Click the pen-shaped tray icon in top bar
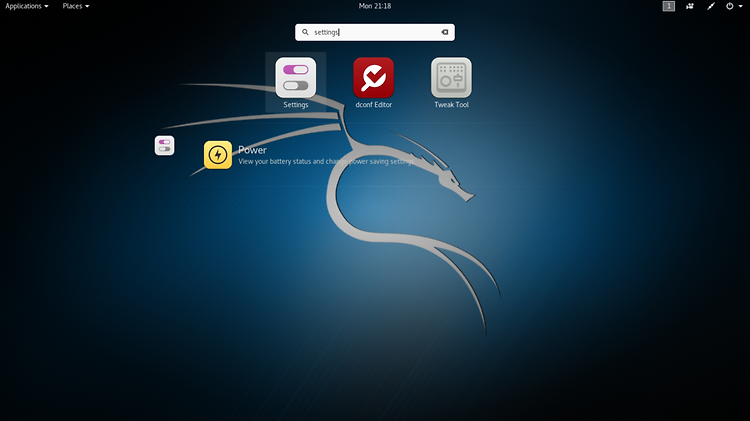750x421 pixels. (711, 6)
